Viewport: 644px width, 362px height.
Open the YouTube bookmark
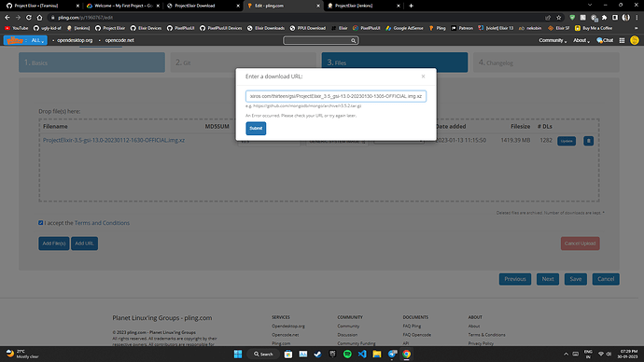point(16,28)
